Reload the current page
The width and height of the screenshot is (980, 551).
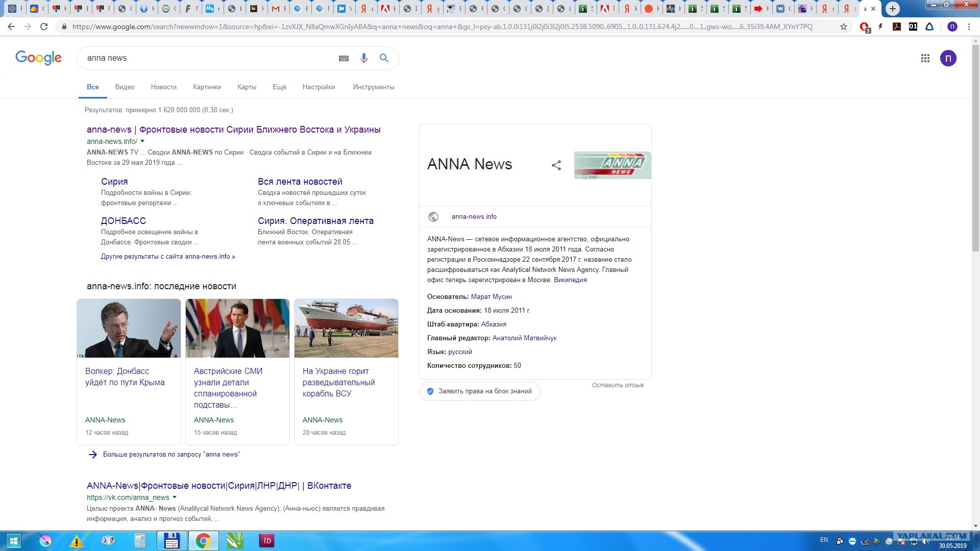coord(44,27)
